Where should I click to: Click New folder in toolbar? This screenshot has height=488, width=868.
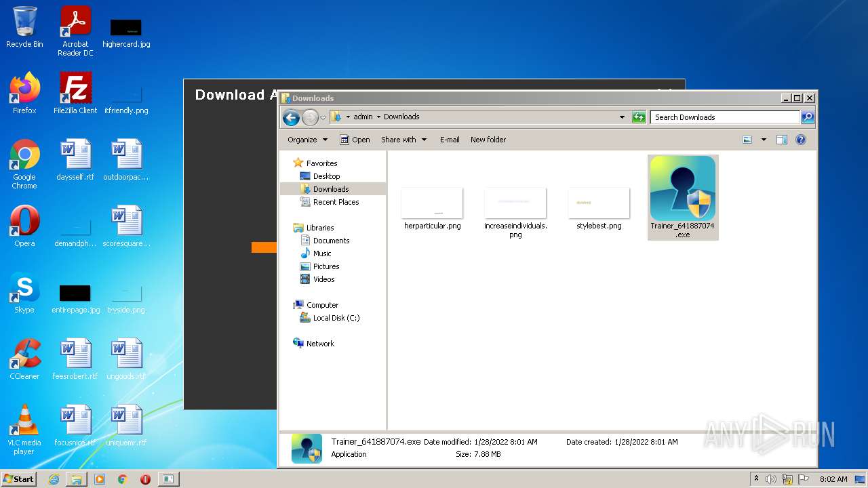click(x=488, y=140)
